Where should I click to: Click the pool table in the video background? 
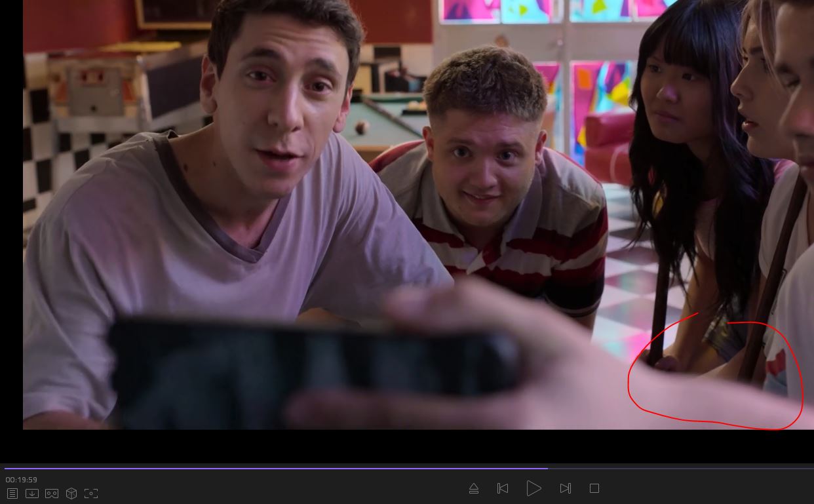(380, 125)
